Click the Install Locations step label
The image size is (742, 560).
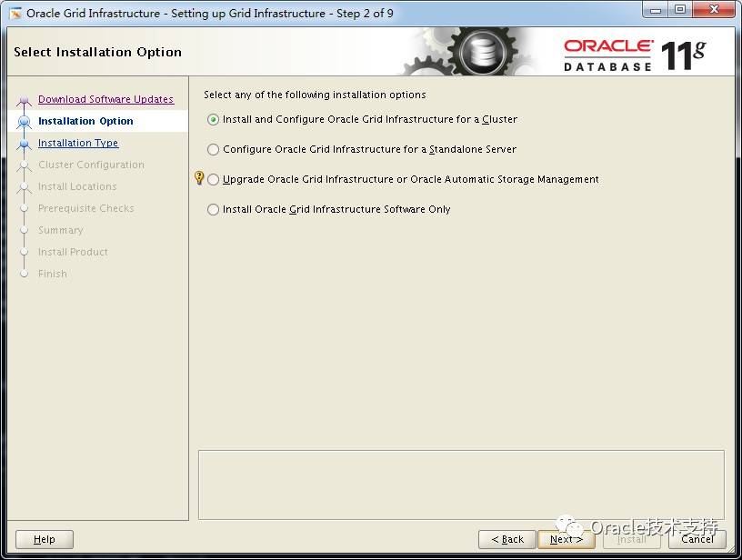pyautogui.click(x=77, y=186)
